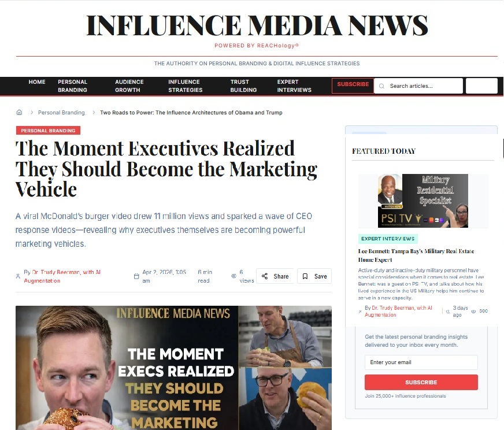Screen dimensions: 504x430
Task: Click the red Subscribe newsletter button
Action: 421,383
